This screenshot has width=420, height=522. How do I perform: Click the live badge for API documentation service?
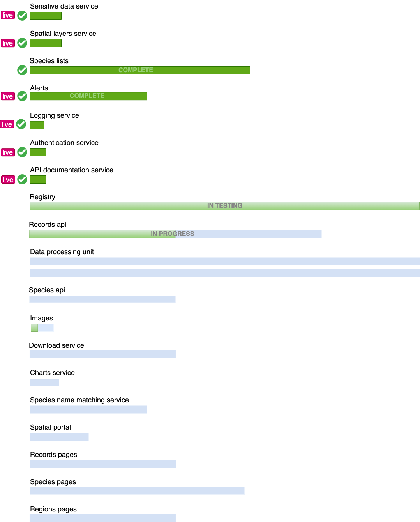click(7, 180)
